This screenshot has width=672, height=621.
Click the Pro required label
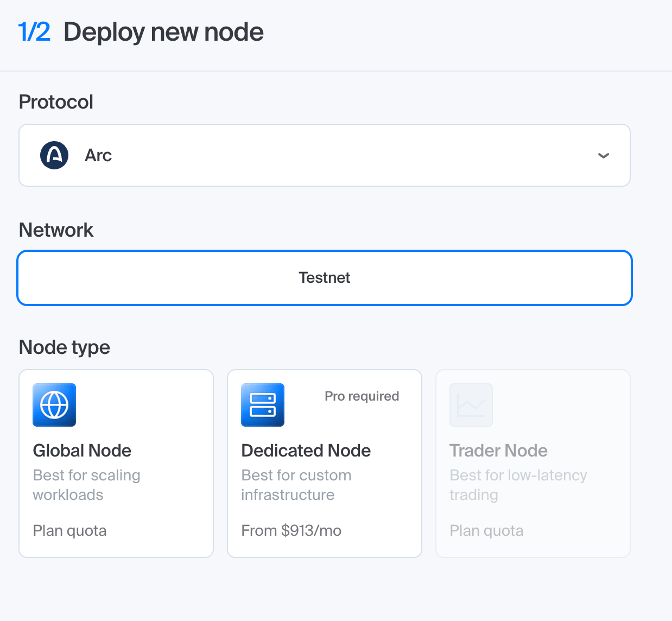point(362,396)
